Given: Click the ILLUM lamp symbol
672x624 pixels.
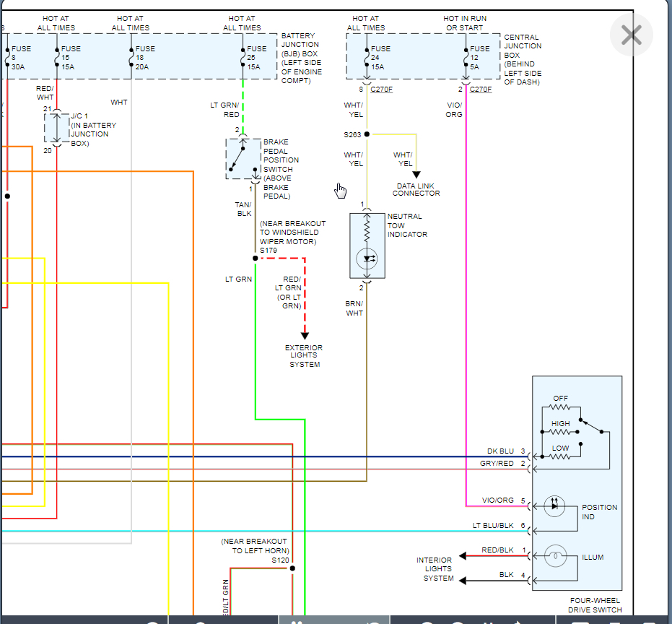Looking at the screenshot, I should (x=554, y=557).
